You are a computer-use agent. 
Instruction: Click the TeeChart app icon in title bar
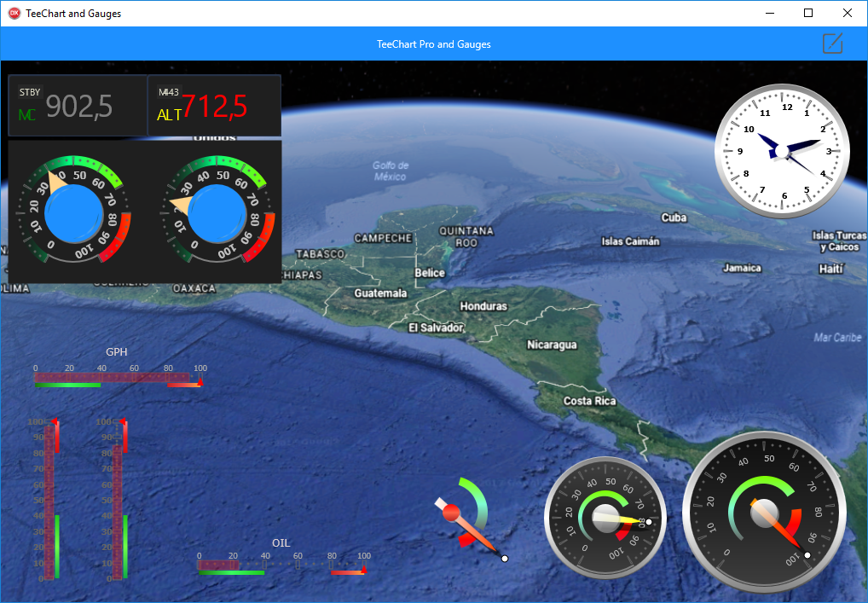click(x=14, y=13)
